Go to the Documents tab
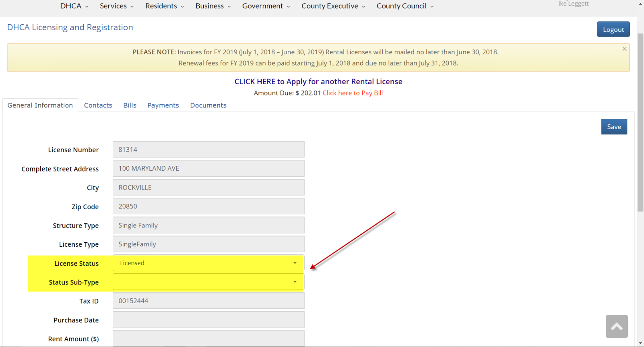This screenshot has height=347, width=644. [208, 105]
